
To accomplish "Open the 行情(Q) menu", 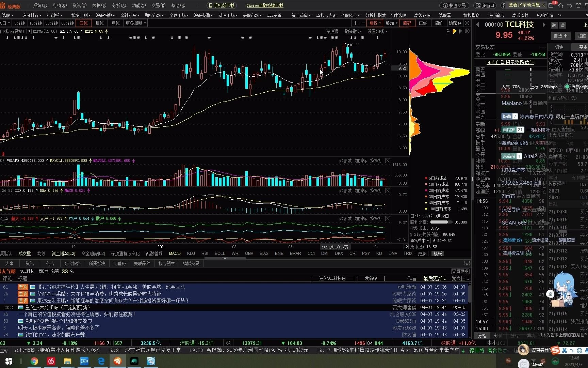I will click(60, 5).
